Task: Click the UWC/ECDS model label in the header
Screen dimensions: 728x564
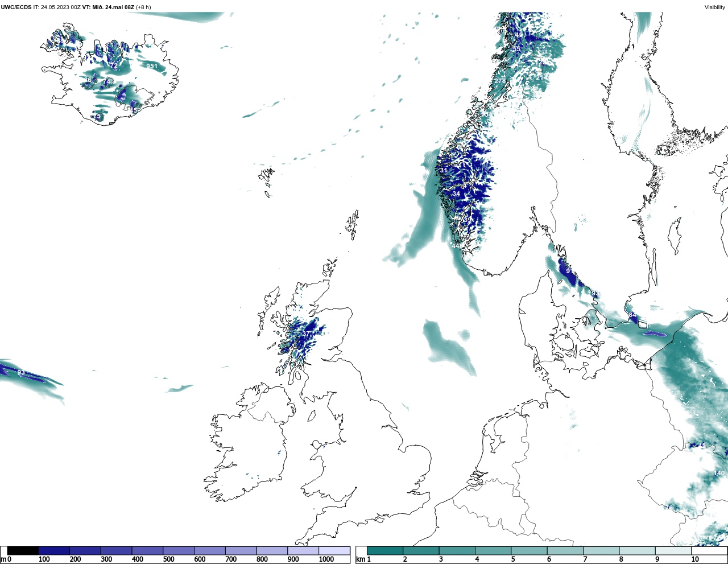Action: coord(16,7)
